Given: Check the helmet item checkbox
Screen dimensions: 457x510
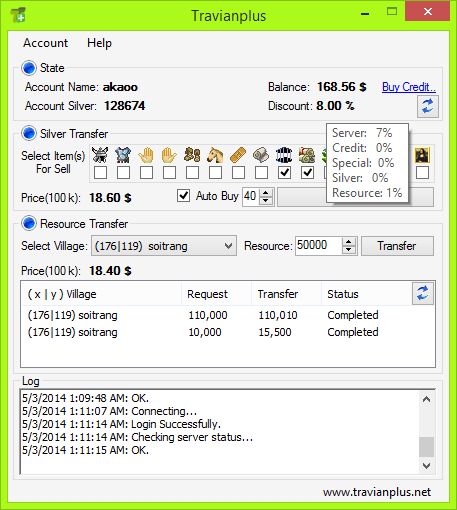Looking at the screenshot, I should [100, 173].
